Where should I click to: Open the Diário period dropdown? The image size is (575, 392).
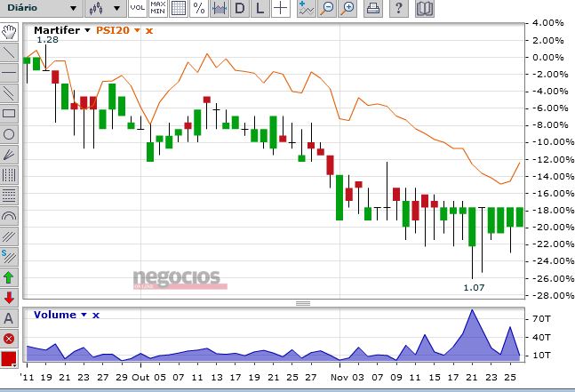(41, 8)
